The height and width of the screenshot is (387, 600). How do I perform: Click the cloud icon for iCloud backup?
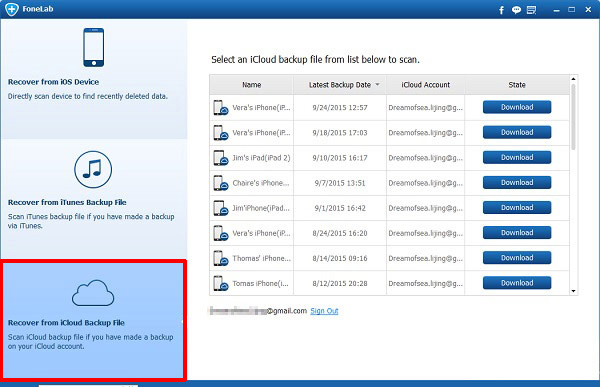click(93, 293)
